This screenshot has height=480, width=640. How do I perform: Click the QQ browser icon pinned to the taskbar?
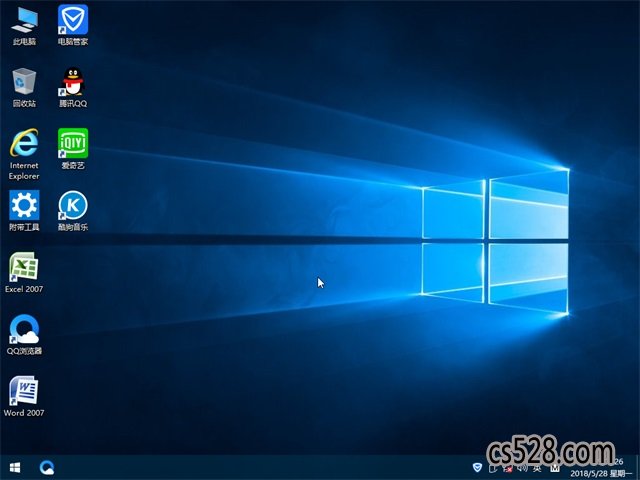(47, 468)
